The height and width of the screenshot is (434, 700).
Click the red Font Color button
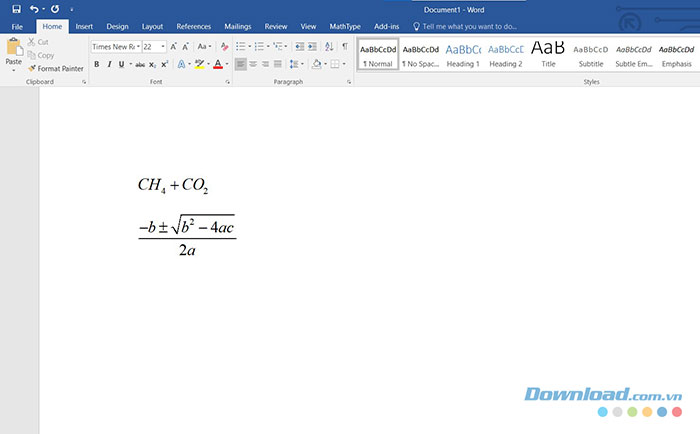tap(218, 64)
